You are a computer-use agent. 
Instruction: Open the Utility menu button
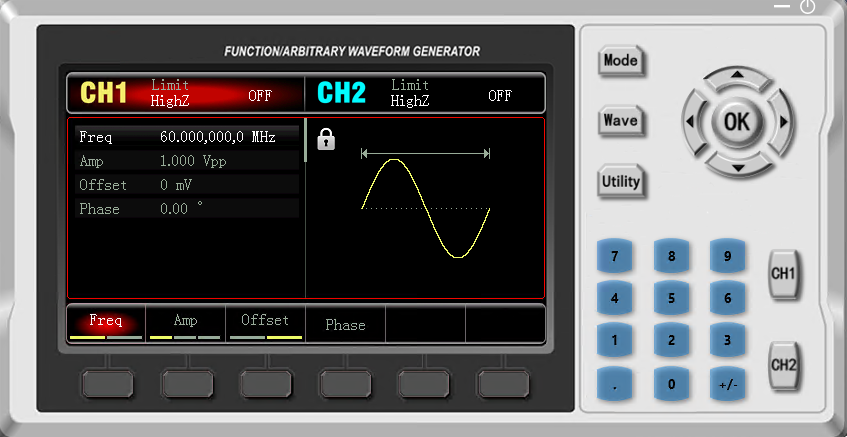pyautogui.click(x=621, y=181)
